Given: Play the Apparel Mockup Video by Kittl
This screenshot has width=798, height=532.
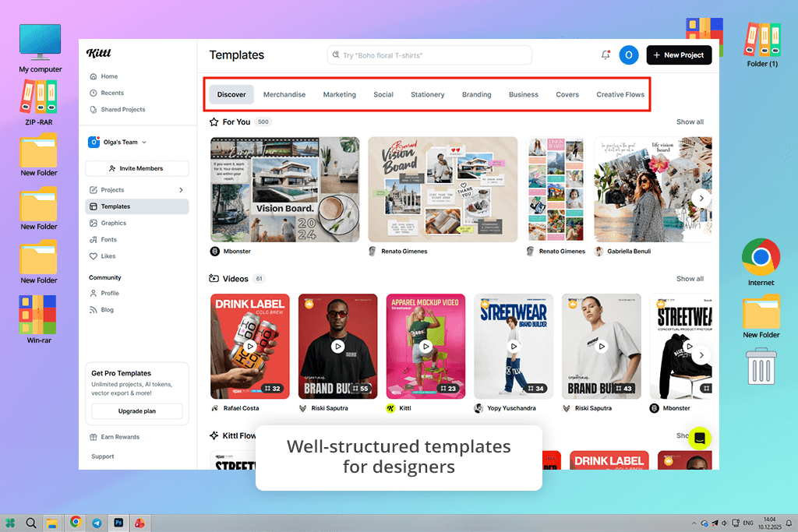Looking at the screenshot, I should point(426,347).
